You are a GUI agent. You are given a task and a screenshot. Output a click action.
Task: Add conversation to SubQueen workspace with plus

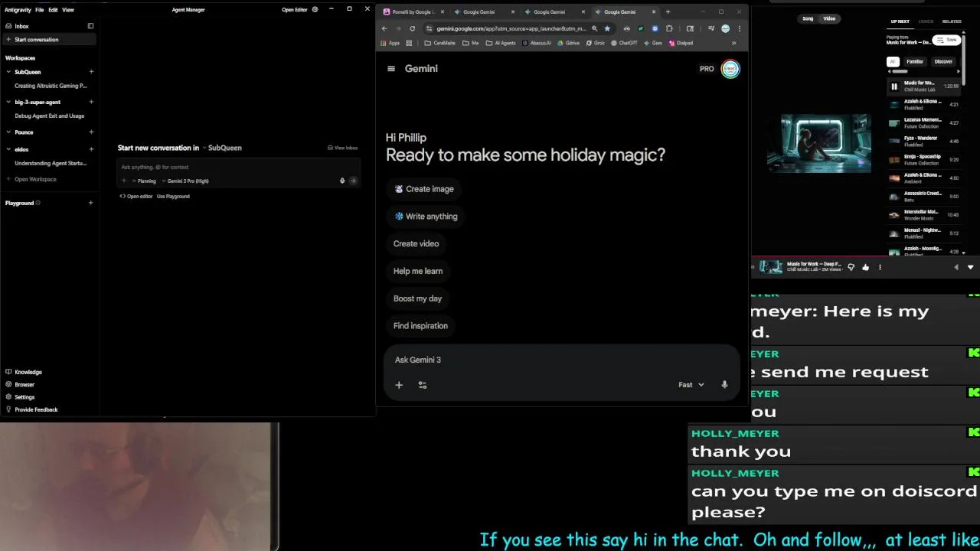pos(91,72)
